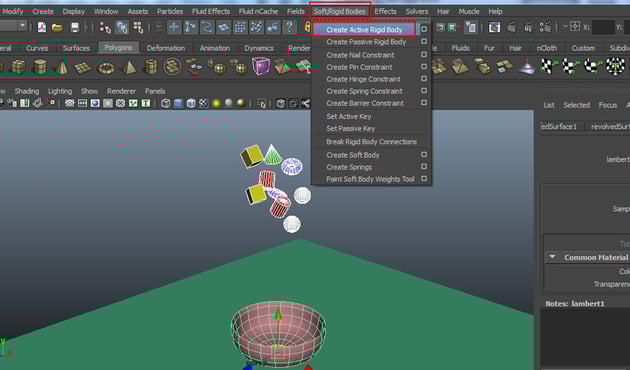Image resolution: width=630 pixels, height=370 pixels.
Task: Click the handles selection mask plus icon
Action: 174,27
